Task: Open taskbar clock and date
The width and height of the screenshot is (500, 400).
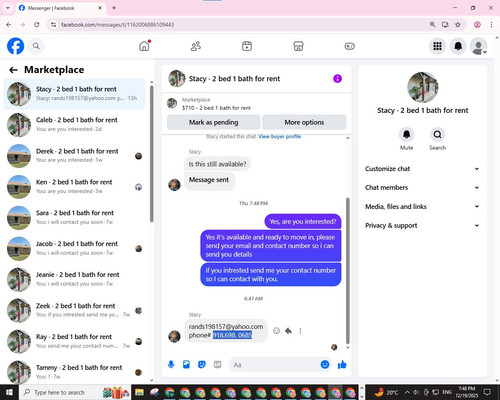Action: click(x=467, y=392)
